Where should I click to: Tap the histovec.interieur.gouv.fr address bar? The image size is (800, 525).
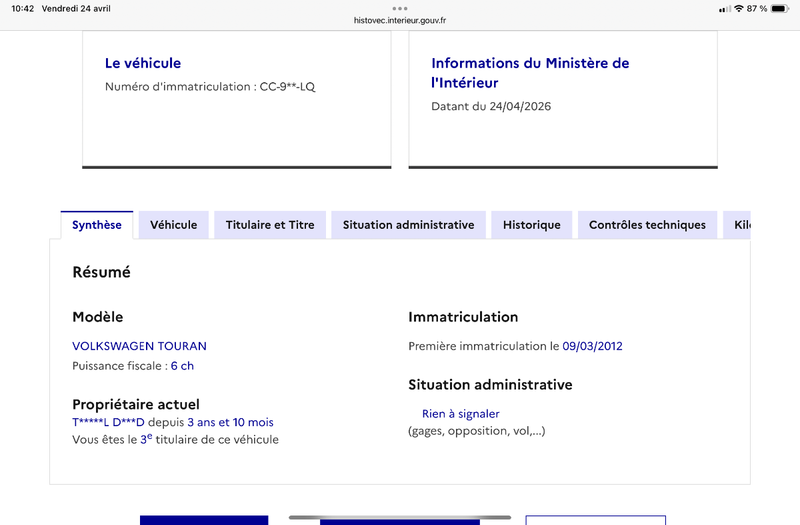pyautogui.click(x=400, y=20)
